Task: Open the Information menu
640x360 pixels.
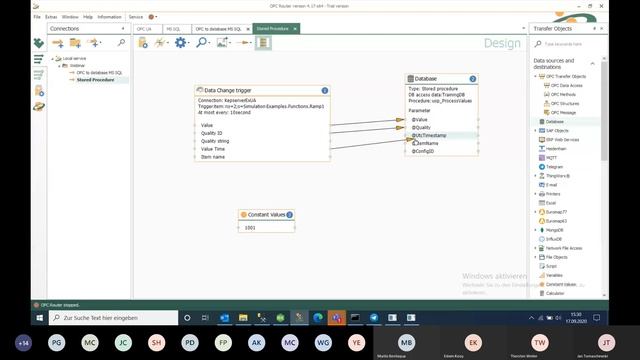Action: 109,17
